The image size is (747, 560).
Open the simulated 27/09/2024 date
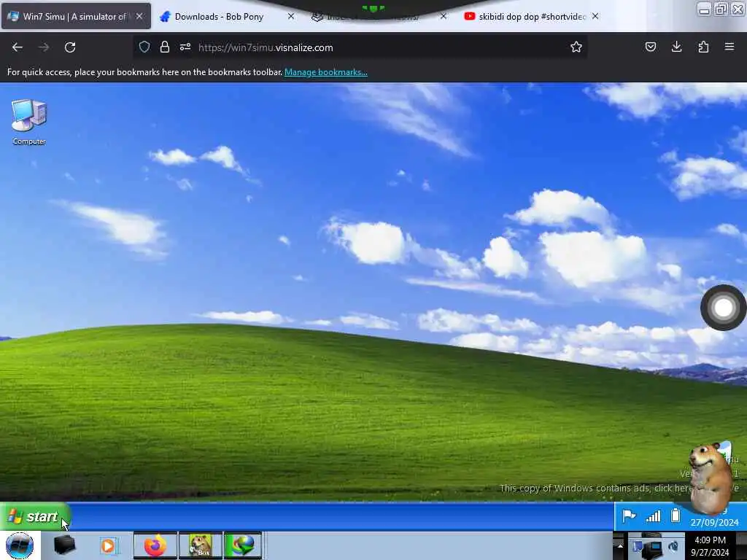(714, 522)
